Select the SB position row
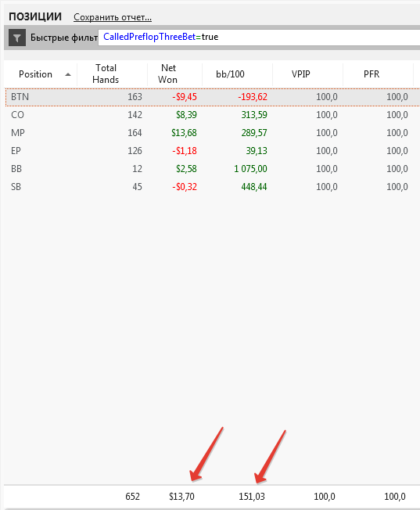The width and height of the screenshot is (420, 510). pos(213,187)
